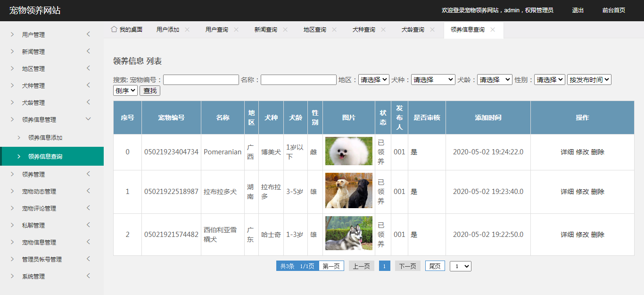The image size is (644, 295).
Task: Click 退出 to log out
Action: [x=578, y=10]
